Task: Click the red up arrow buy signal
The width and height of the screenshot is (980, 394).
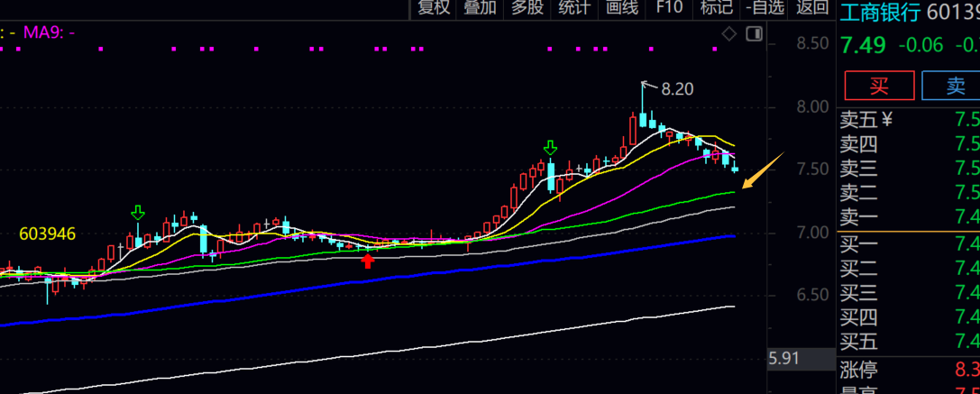Action: pyautogui.click(x=368, y=261)
